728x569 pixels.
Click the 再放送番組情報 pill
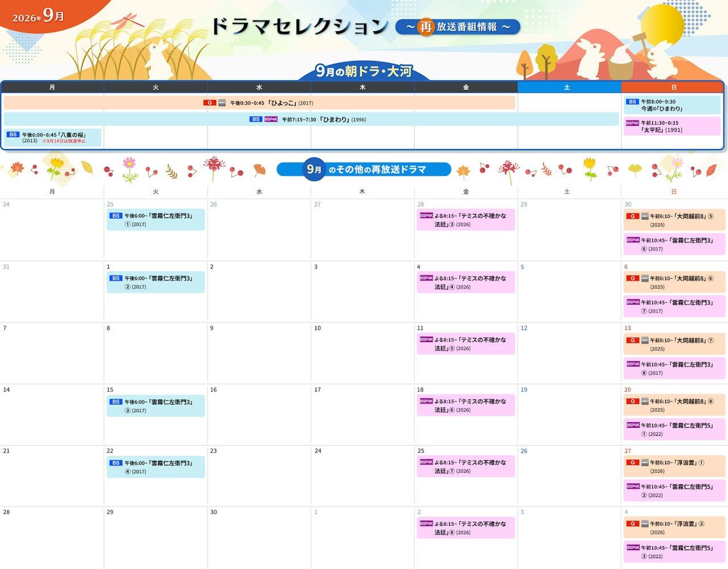tap(458, 27)
